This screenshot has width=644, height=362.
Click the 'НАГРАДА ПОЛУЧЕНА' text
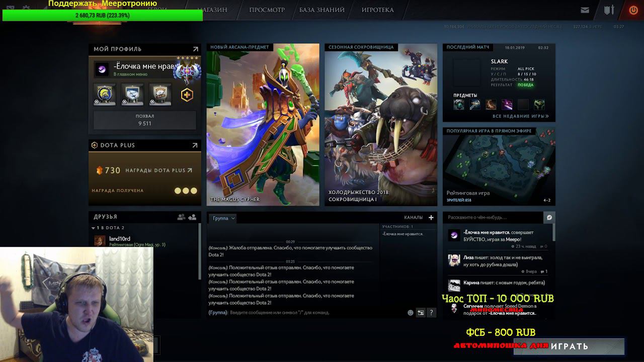point(118,191)
